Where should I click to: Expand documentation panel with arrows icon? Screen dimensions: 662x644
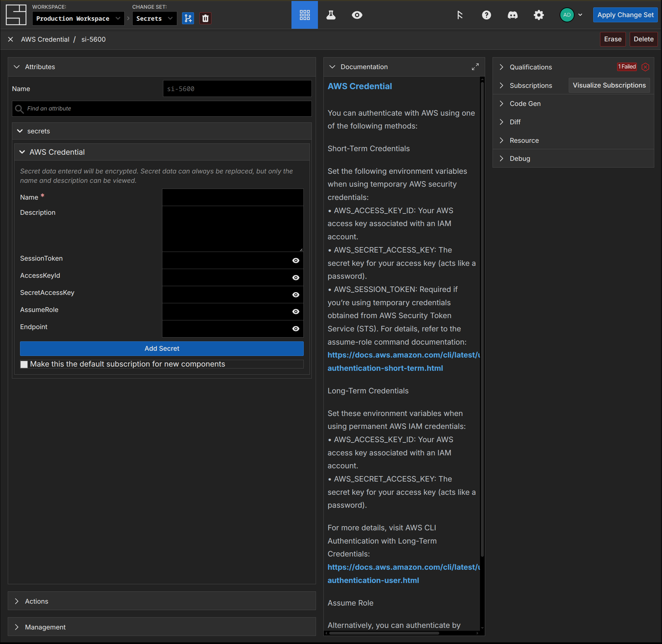(475, 67)
